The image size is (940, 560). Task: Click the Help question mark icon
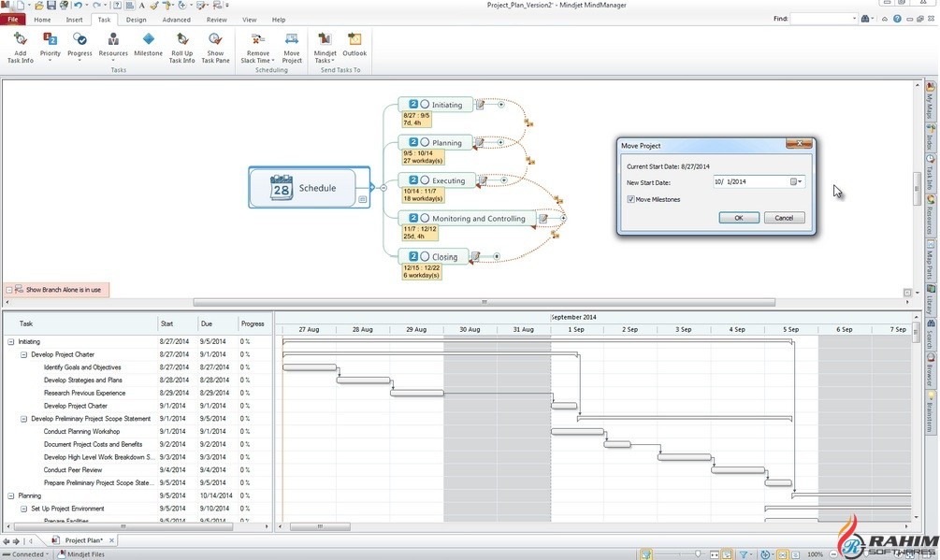click(x=897, y=19)
